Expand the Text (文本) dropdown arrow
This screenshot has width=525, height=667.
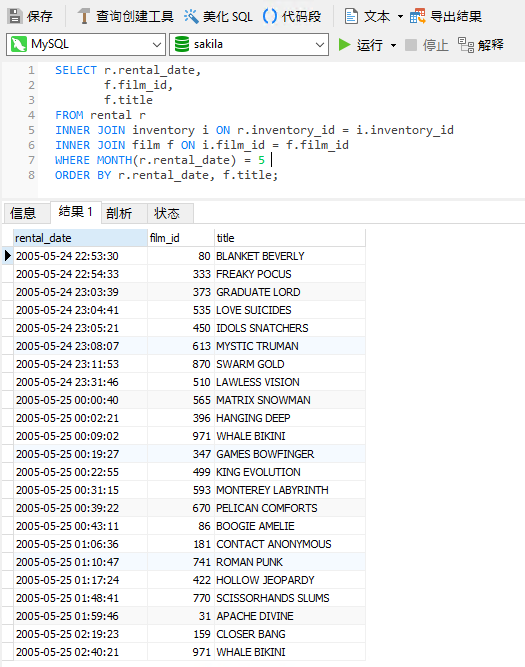coord(400,17)
